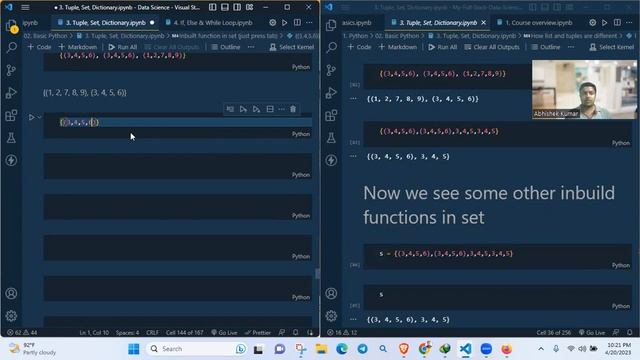
Task: Open Manage gear in left VS Code window
Action: click(x=11, y=316)
